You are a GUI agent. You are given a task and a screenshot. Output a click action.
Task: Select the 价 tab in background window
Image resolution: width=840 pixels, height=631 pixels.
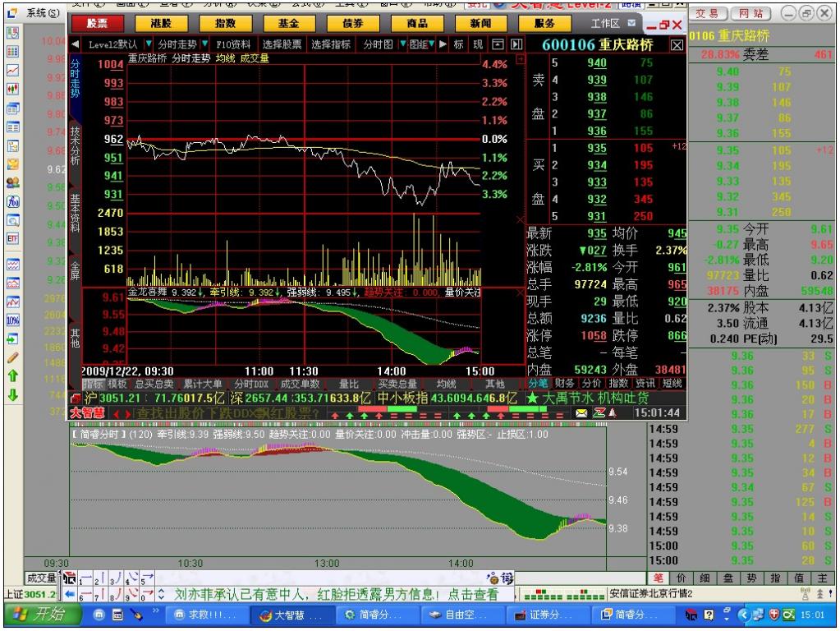click(682, 578)
